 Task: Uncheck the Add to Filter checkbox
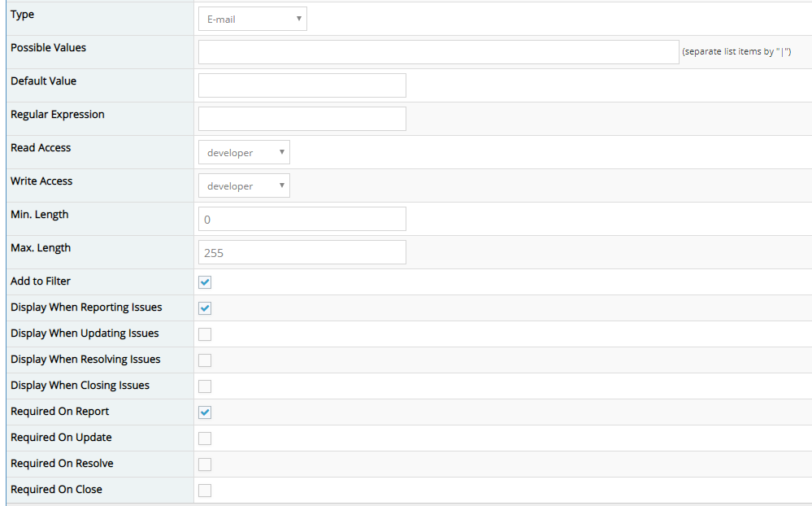(205, 282)
